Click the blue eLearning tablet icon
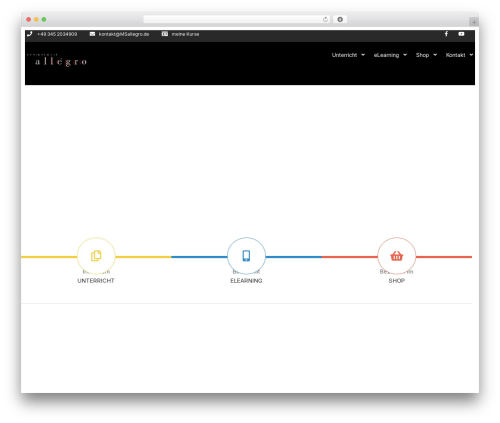This screenshot has height=423, width=500. coord(246,256)
